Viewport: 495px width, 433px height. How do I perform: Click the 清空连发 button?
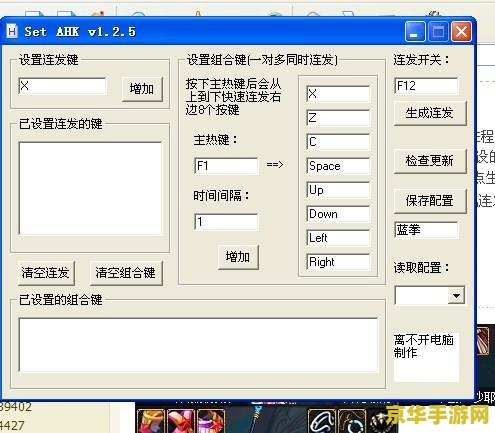click(46, 273)
